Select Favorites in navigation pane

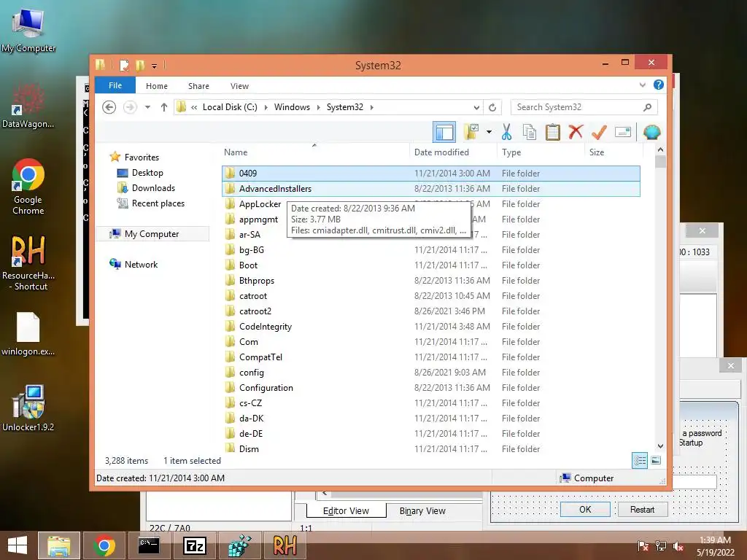click(x=142, y=157)
